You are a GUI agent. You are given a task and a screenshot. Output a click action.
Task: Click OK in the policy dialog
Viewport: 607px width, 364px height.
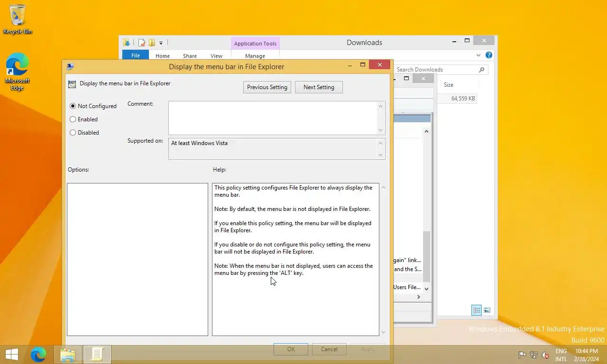[x=291, y=349]
